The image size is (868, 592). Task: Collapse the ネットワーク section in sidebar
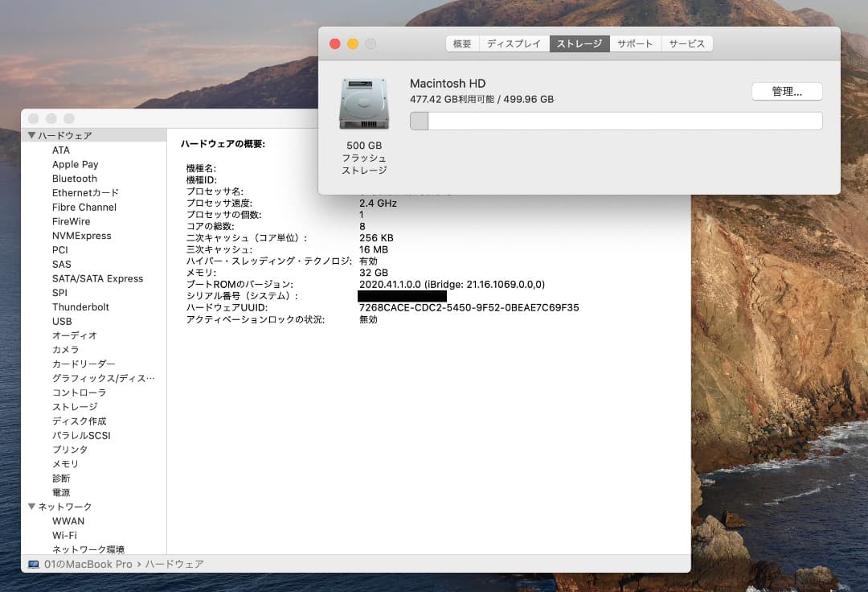pyautogui.click(x=33, y=507)
